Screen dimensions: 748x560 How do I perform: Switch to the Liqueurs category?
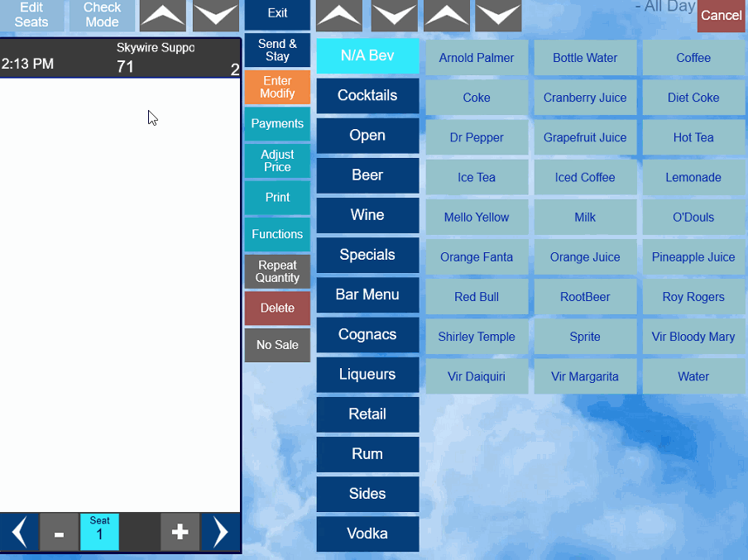367,375
